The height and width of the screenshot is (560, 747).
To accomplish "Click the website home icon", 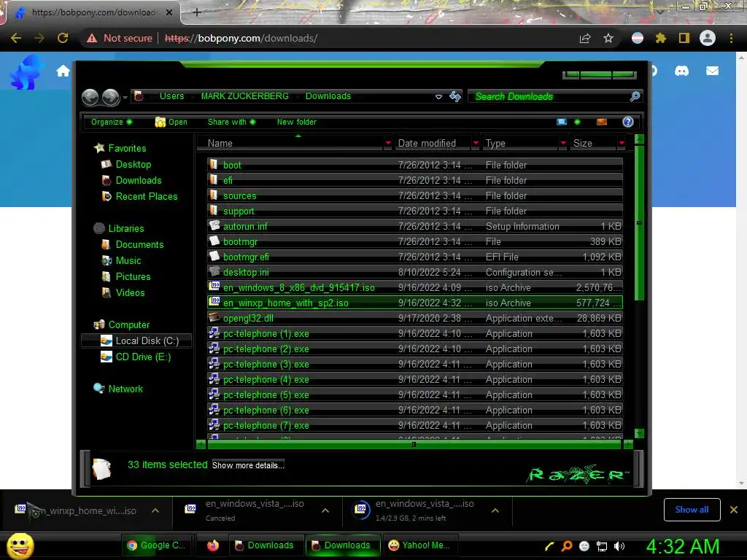I will tap(63, 71).
